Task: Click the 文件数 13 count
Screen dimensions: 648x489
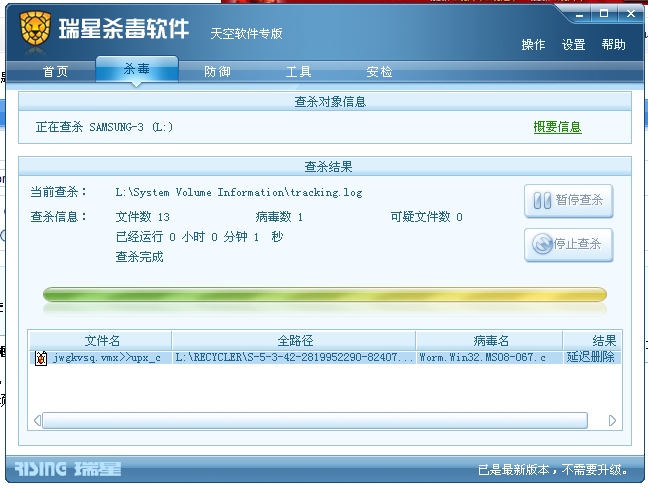Action: coord(143,217)
